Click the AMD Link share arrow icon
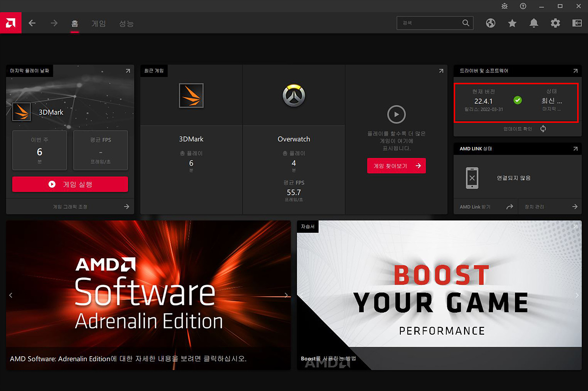 [x=510, y=207]
